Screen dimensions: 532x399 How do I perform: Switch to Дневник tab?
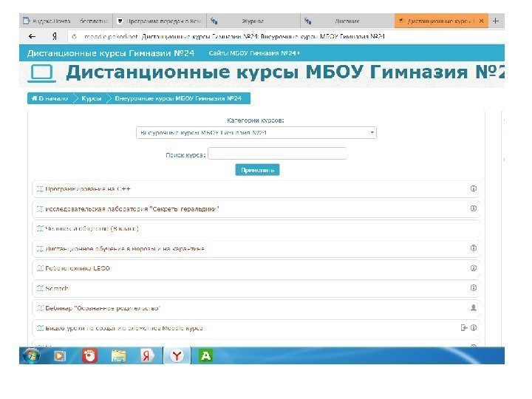tap(347, 21)
